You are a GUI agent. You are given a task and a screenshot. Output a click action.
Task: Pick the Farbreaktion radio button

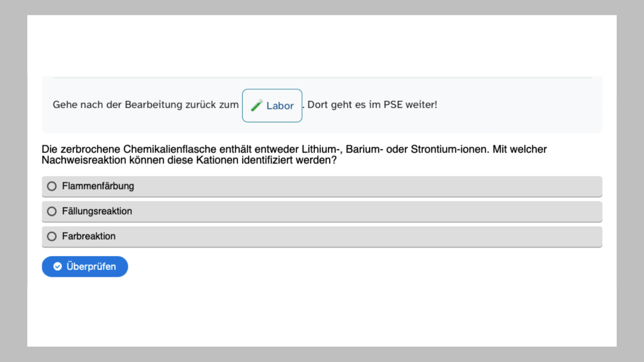52,236
